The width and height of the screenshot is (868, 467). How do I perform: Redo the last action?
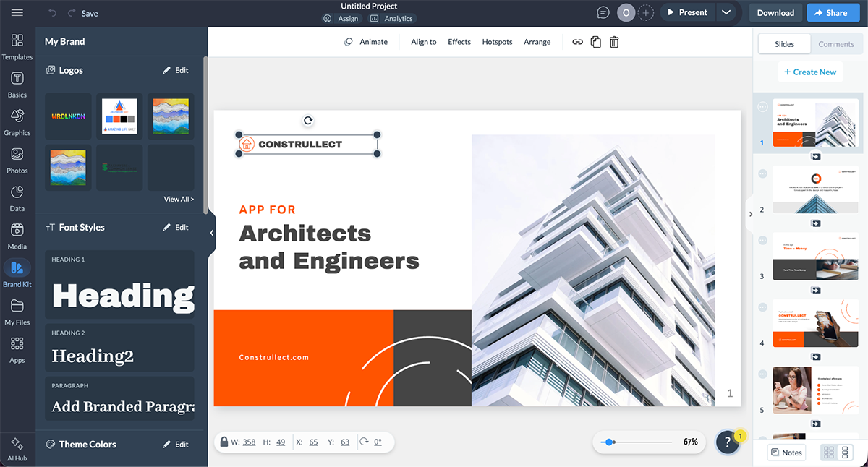pyautogui.click(x=71, y=13)
